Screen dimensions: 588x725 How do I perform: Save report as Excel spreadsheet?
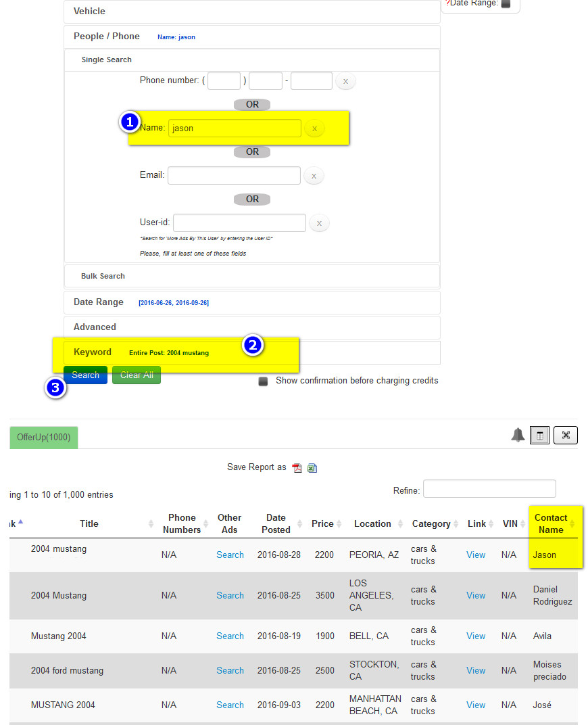pyautogui.click(x=312, y=468)
